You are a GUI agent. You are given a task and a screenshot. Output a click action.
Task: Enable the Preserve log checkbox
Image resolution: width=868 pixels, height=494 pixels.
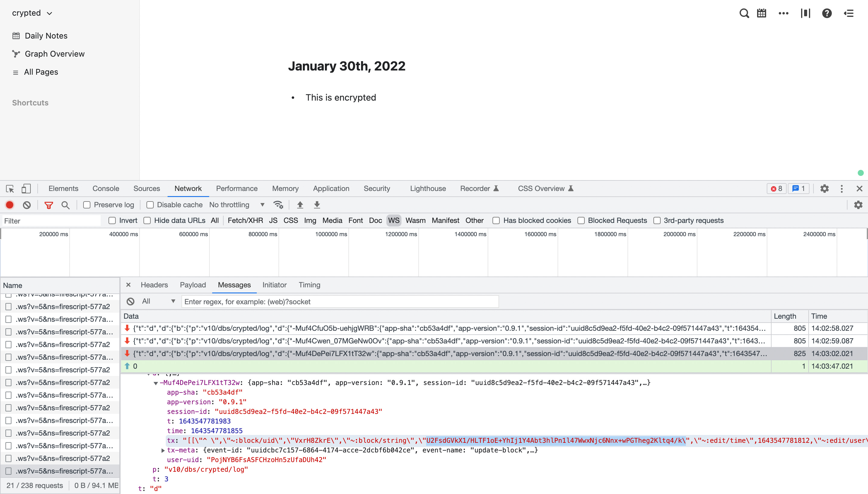pyautogui.click(x=87, y=205)
